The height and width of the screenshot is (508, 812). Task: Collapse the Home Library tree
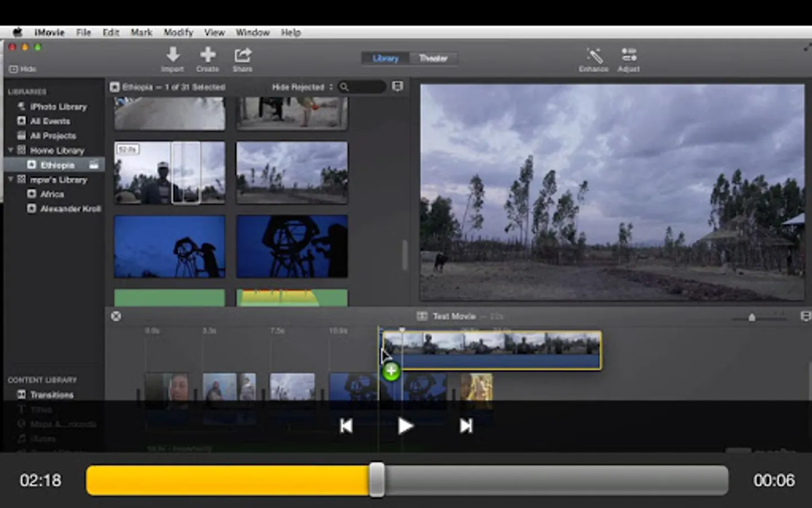(11, 150)
